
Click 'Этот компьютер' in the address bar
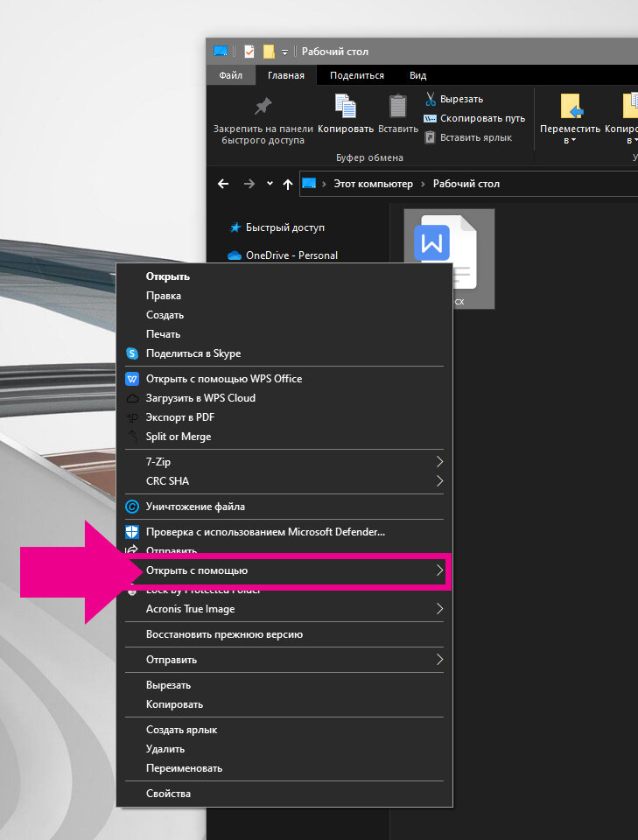[374, 185]
